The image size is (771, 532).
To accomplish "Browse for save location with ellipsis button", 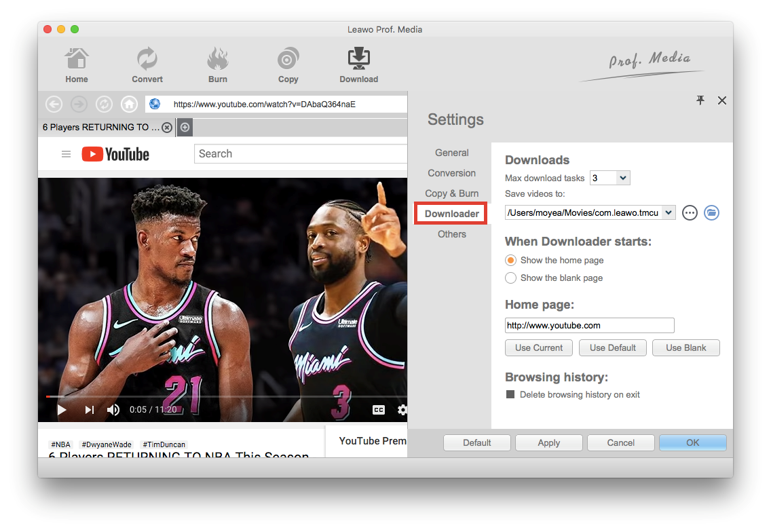I will (x=690, y=213).
